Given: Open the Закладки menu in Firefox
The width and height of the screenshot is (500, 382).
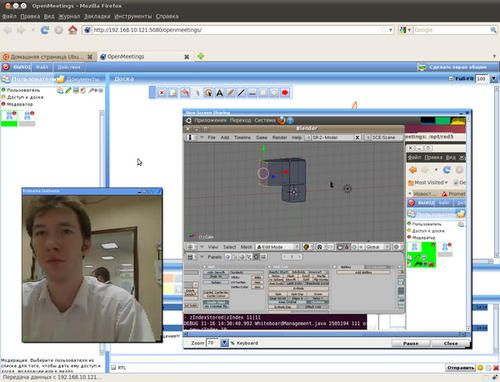Looking at the screenshot, I should coord(97,16).
